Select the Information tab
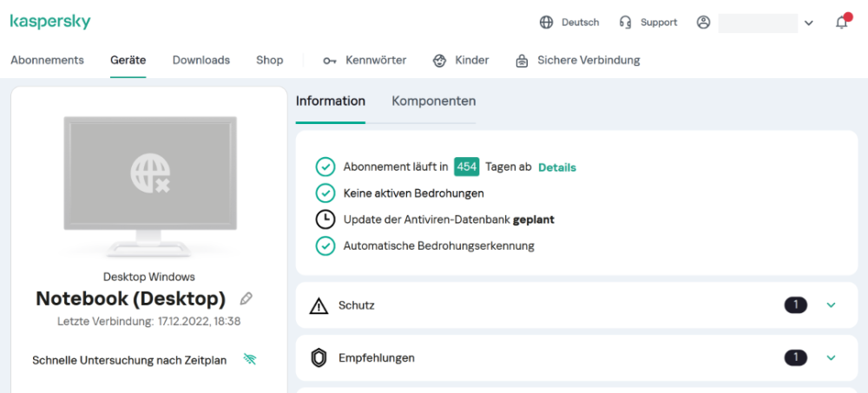 (x=330, y=101)
